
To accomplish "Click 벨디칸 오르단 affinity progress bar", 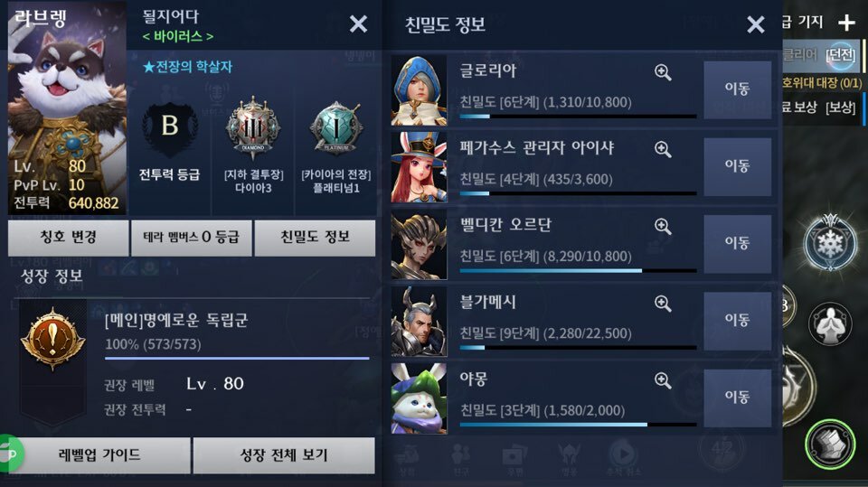I will [x=578, y=271].
